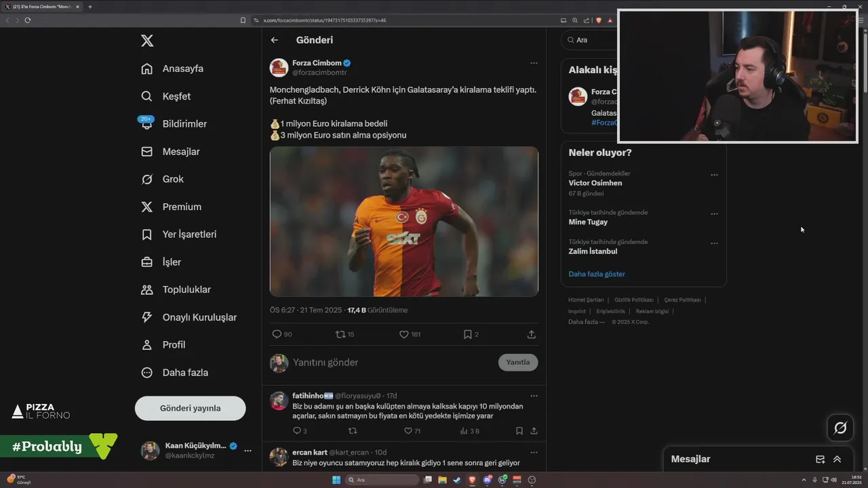Open options for Victor Osimhen trend

[714, 175]
